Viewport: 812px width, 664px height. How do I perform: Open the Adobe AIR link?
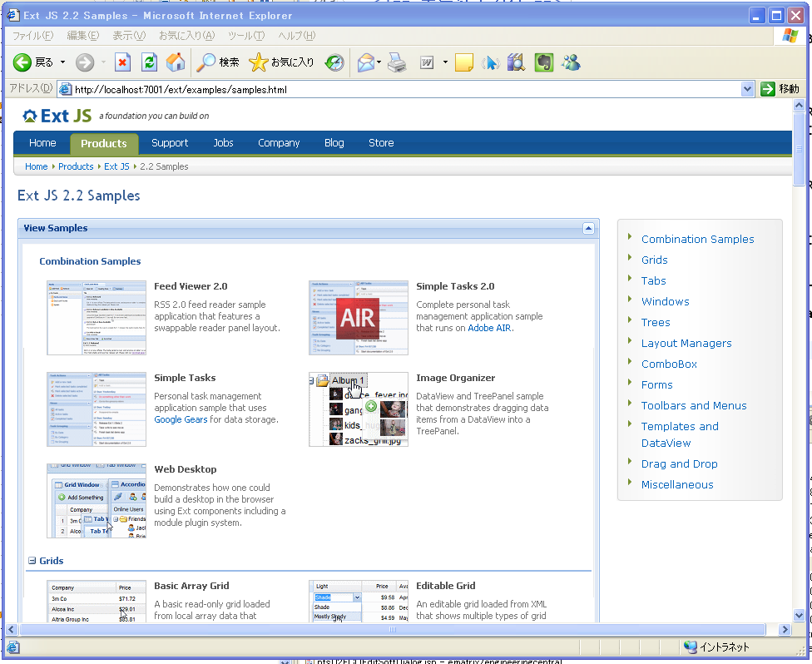point(489,328)
